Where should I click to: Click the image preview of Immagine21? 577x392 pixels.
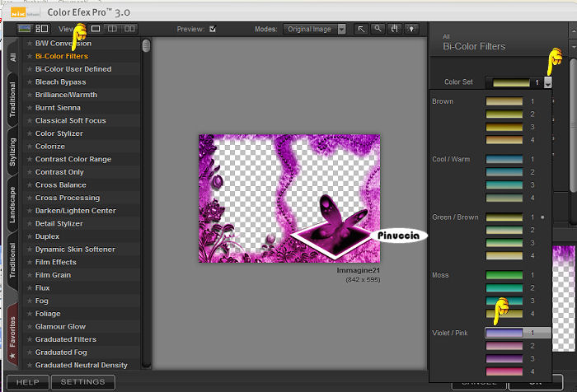click(289, 198)
